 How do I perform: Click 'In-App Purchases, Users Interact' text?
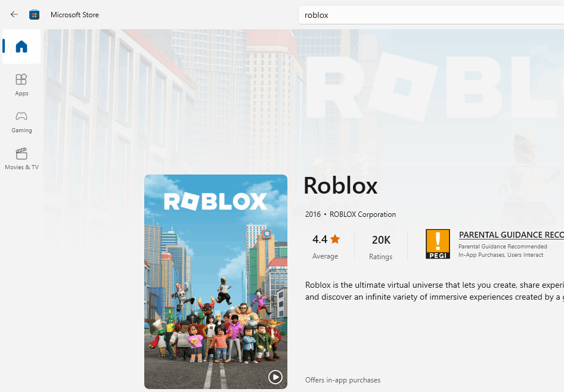(501, 255)
